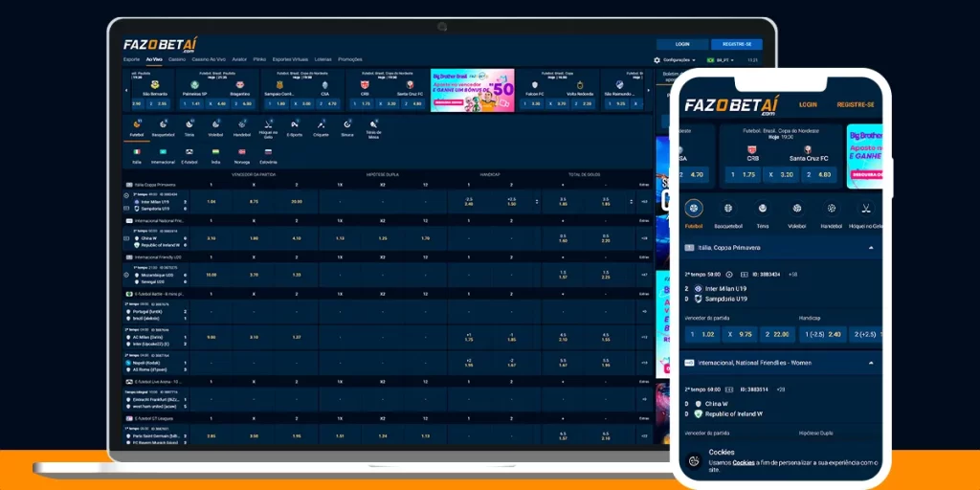The height and width of the screenshot is (490, 980).
Task: Select Futebol sport icon on laptop
Action: (136, 124)
